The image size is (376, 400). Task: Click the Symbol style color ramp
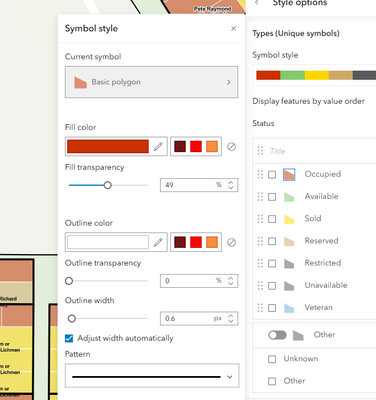click(x=316, y=75)
